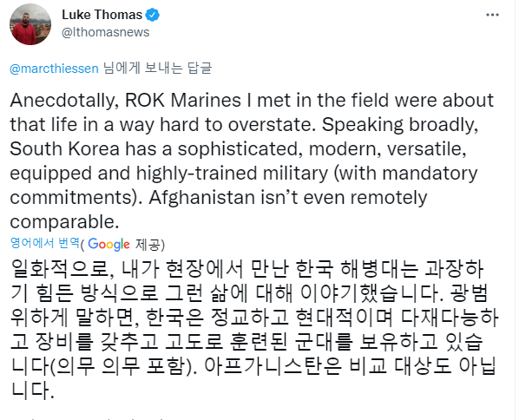Screen dimensions: 526x420
Task: Click the blue verified checkmark badge
Action: pos(153,15)
